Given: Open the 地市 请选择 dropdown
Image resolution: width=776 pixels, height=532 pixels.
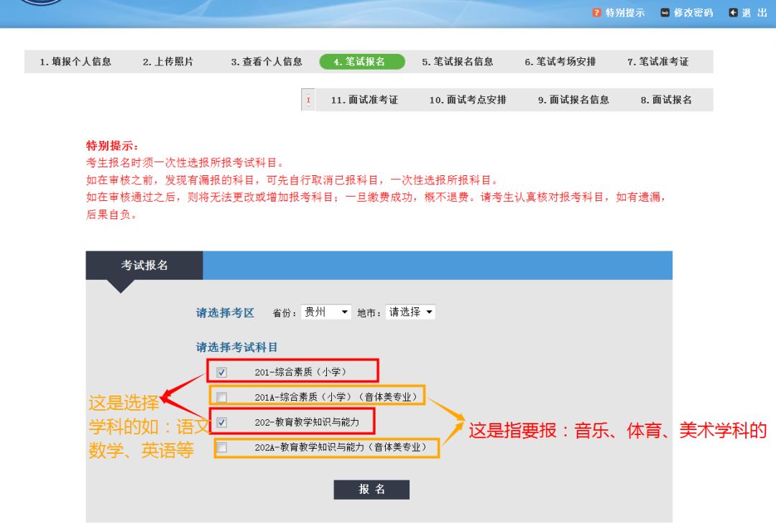Looking at the screenshot, I should coord(410,312).
